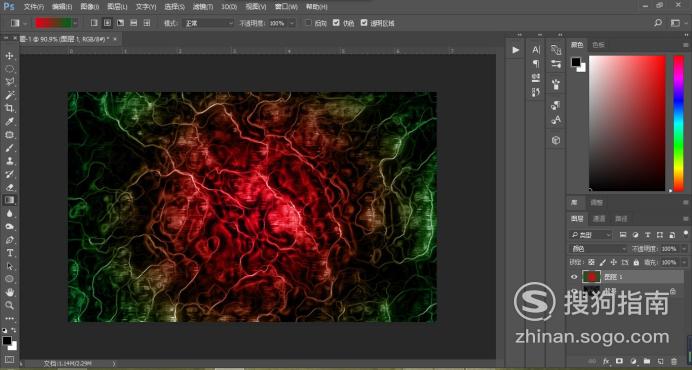Select the Blur tool
Viewport: 692px width, 370px height.
tap(9, 213)
